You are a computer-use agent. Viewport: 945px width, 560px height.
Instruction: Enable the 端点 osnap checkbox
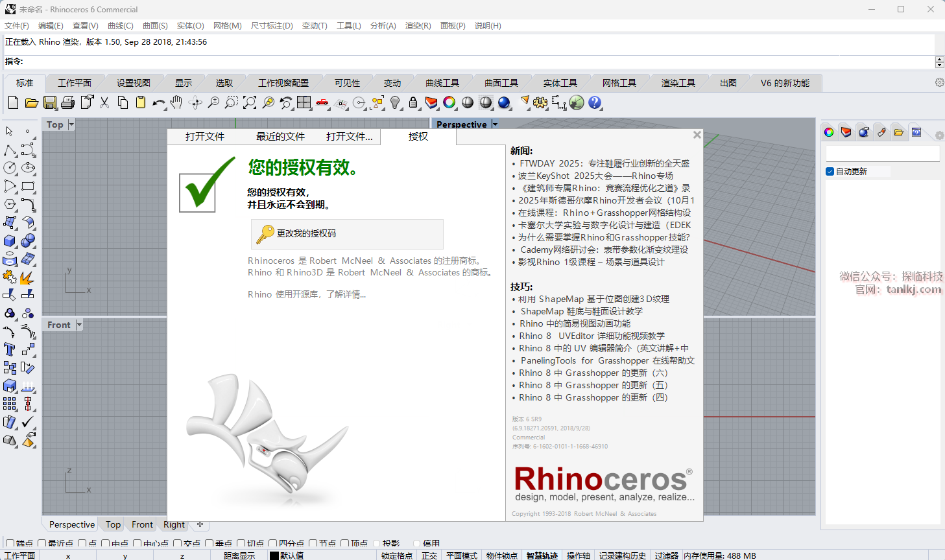(x=10, y=544)
